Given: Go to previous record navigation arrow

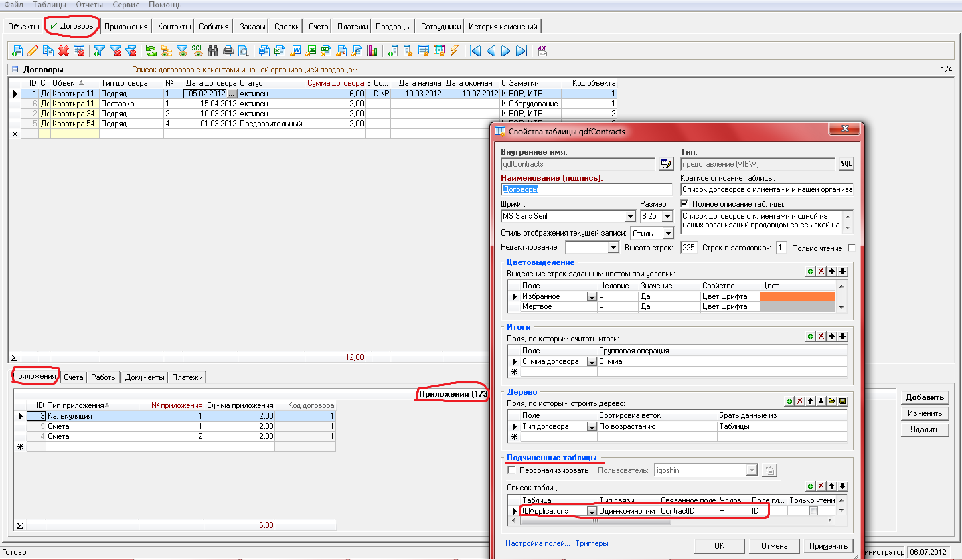Looking at the screenshot, I should click(x=491, y=51).
